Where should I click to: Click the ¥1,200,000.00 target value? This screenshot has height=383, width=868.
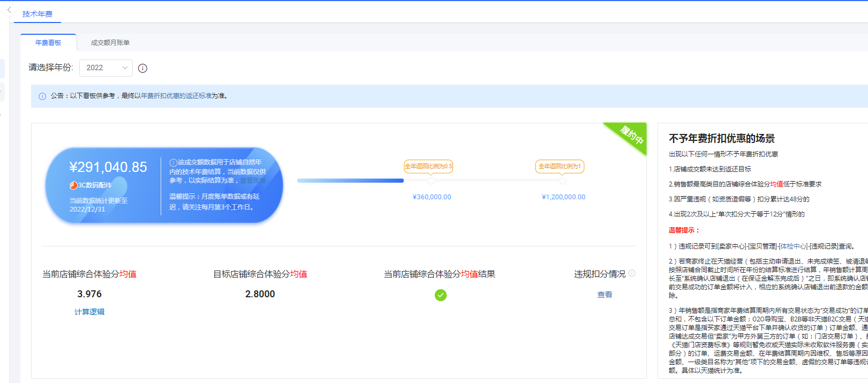564,197
